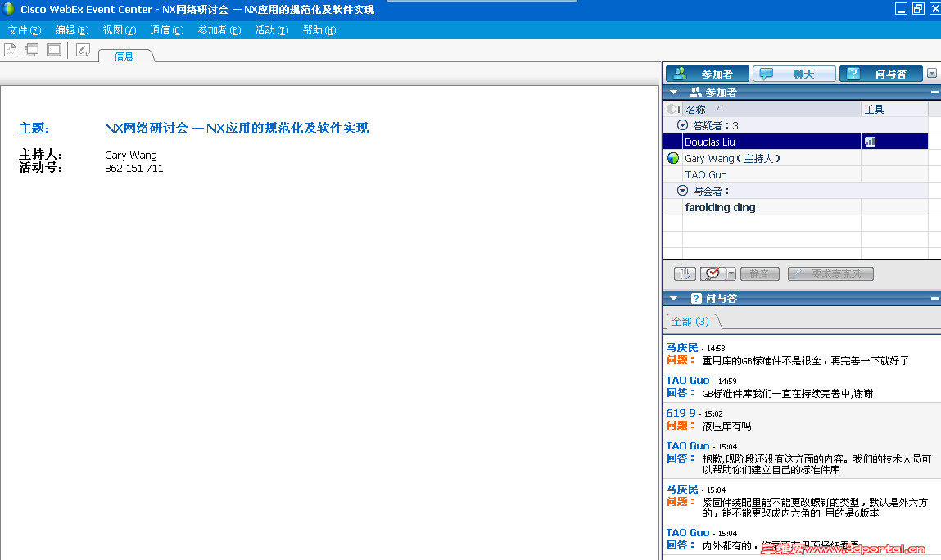Collapse the 问与答 panel with its triangle
The width and height of the screenshot is (941, 560).
(x=673, y=298)
